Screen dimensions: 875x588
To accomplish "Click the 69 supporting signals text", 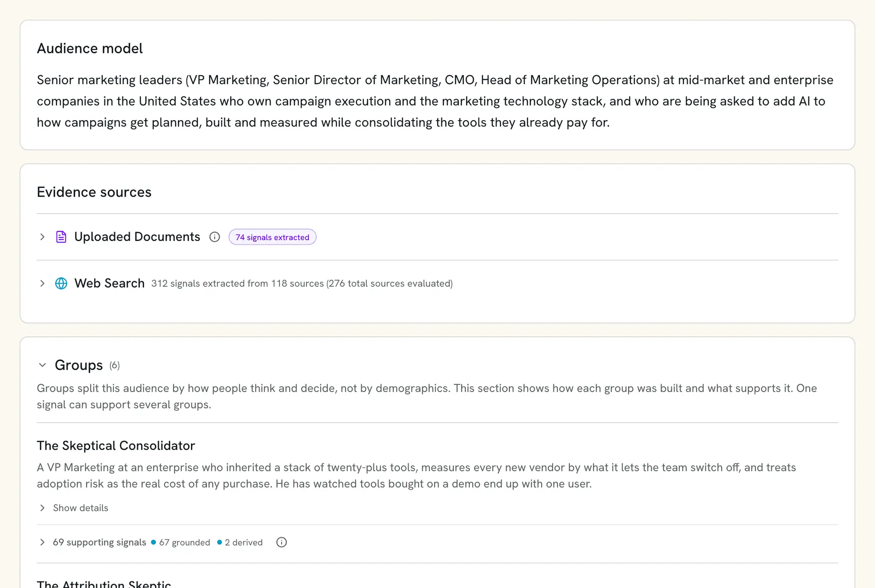I will [100, 542].
